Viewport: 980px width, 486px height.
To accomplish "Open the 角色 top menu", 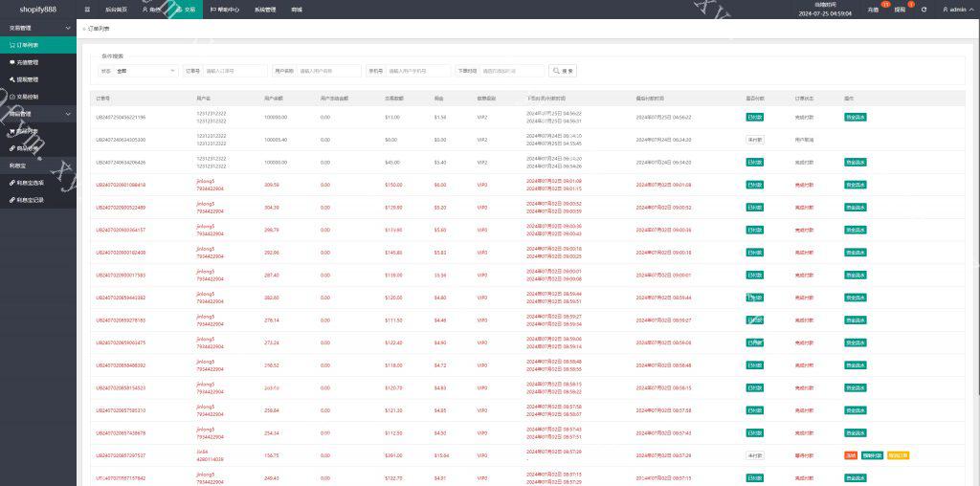I will 151,10.
